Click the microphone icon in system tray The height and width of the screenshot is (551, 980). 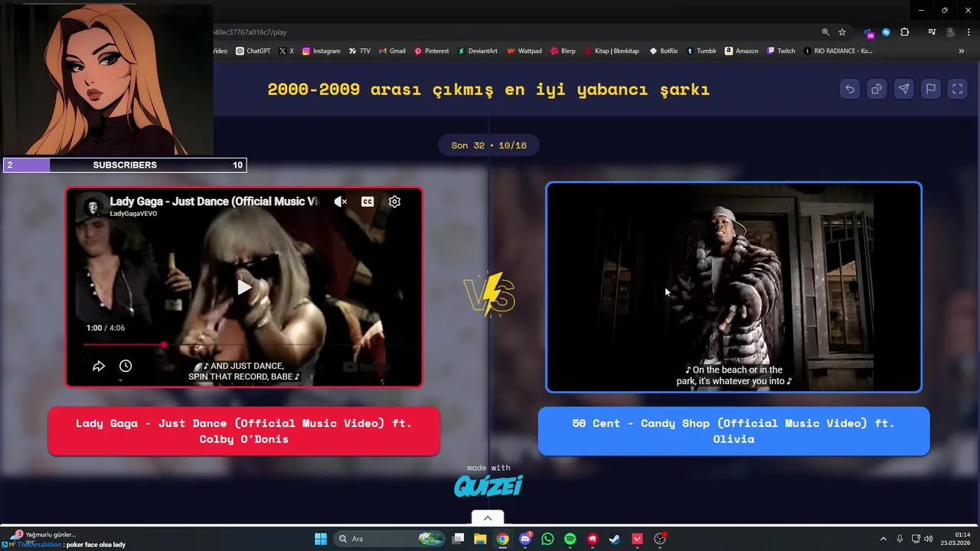click(x=900, y=539)
